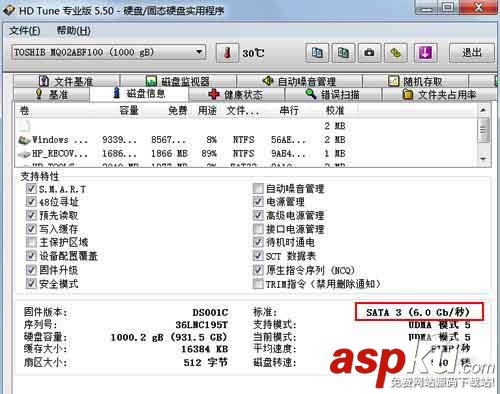Click the 1000.2 gB (931.5 GB) capacity value

click(x=169, y=337)
